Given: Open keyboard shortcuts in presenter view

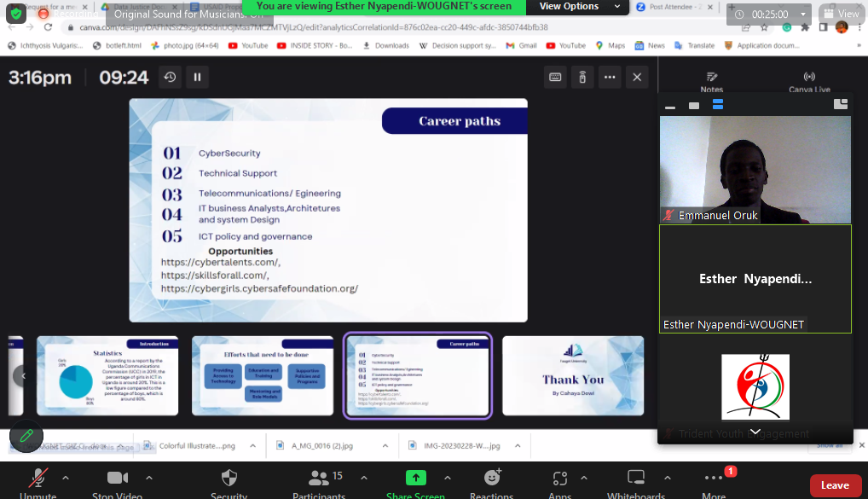Looking at the screenshot, I should tap(555, 78).
